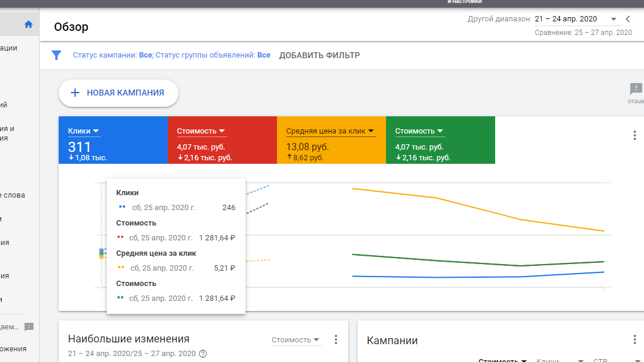Click the 311 clicks value
644x362 pixels.
(79, 147)
